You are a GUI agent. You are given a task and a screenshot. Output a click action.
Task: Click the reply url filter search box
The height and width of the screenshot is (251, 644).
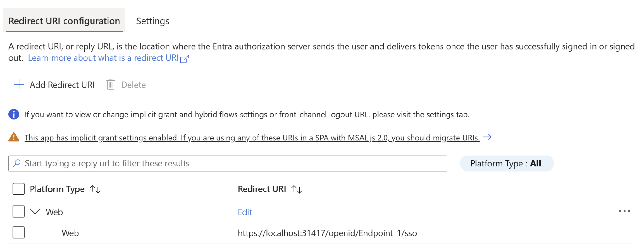pos(228,163)
